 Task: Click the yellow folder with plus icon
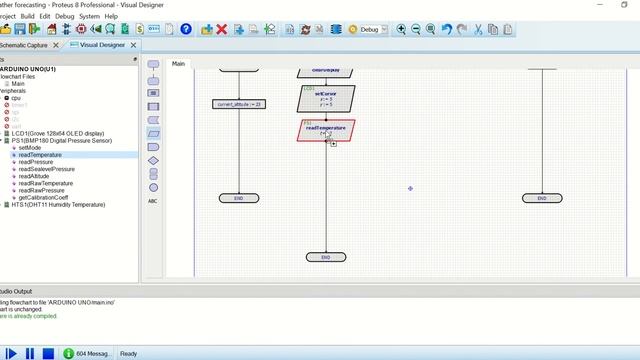pos(207,29)
